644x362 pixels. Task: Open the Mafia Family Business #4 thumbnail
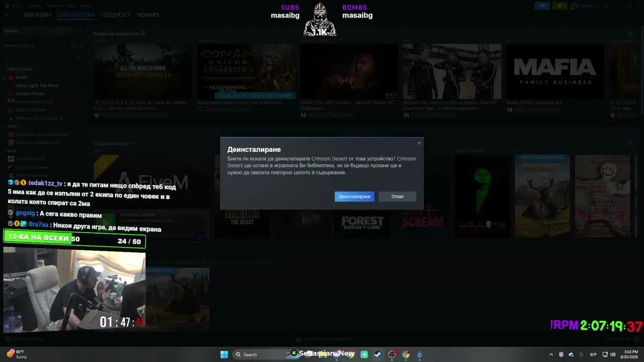click(555, 71)
